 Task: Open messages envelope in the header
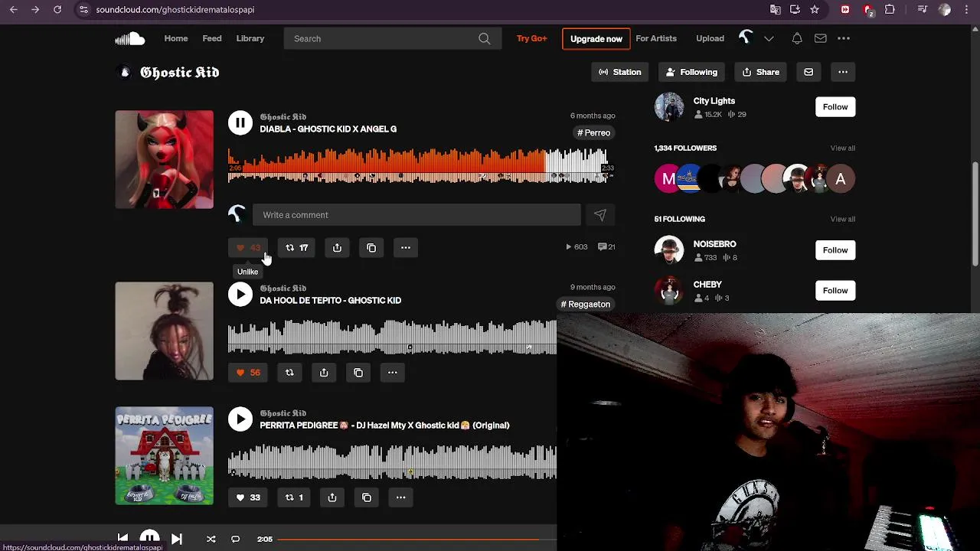(820, 38)
